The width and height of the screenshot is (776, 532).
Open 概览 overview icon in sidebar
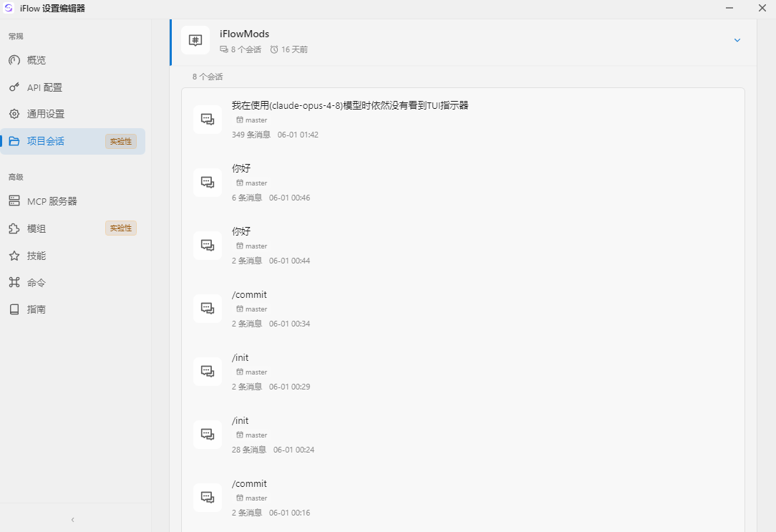[x=14, y=60]
